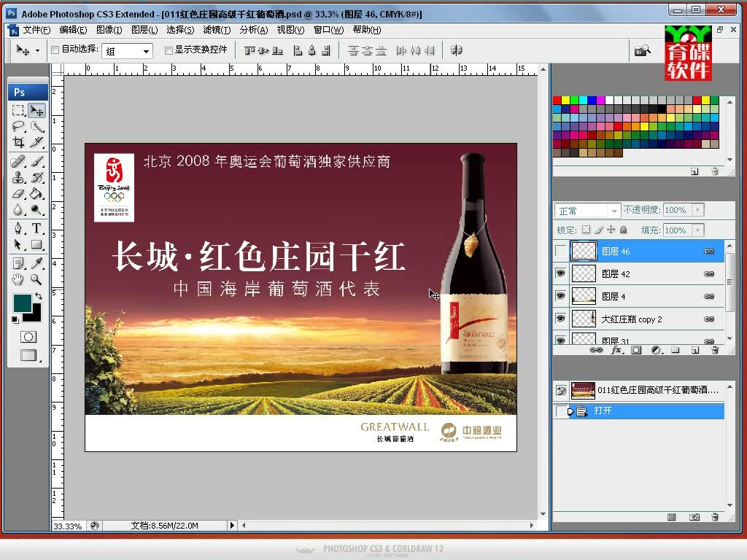Screen dimensions: 747x560
Task: Click the foreground color swatch
Action: click(22, 303)
